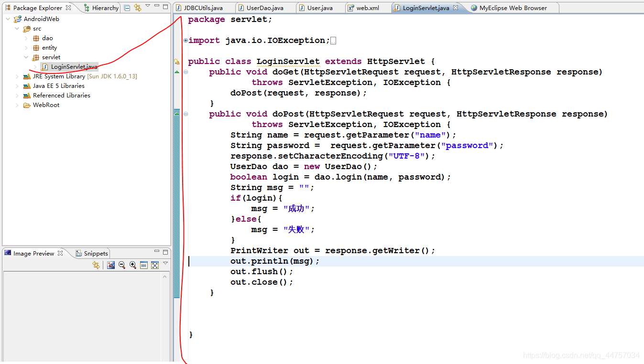
Task: Open the web.xml editor tab
Action: click(366, 7)
